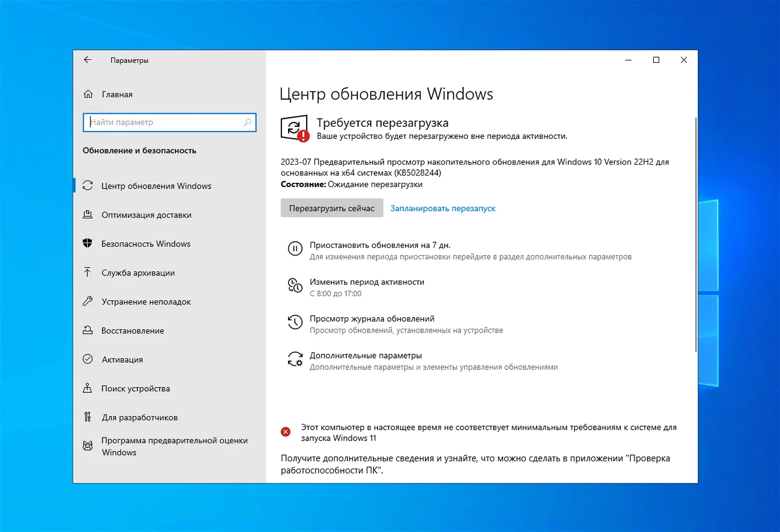Click Обновление и безопасность section heading

tap(139, 150)
